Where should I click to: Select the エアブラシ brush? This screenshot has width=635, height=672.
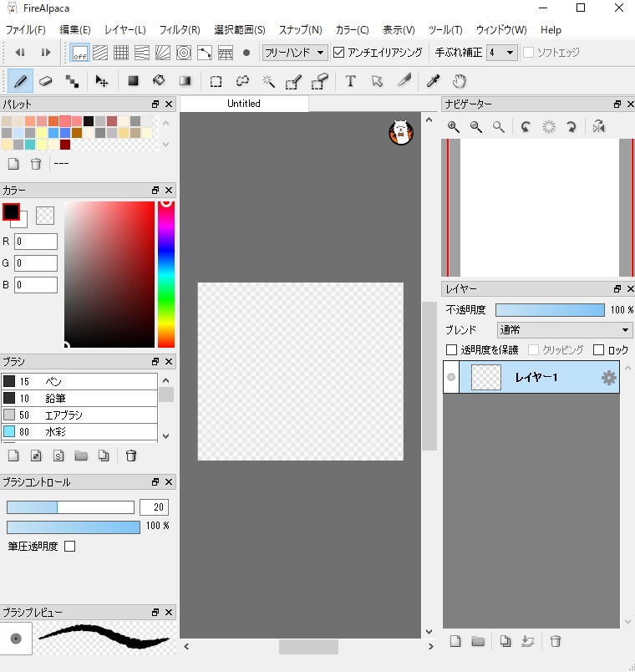tap(79, 415)
